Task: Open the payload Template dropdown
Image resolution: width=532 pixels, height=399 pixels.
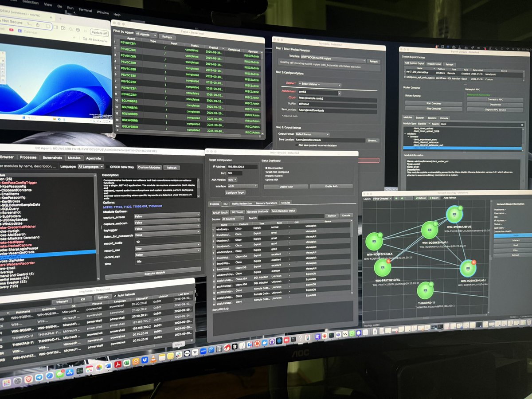Action: click(x=333, y=59)
